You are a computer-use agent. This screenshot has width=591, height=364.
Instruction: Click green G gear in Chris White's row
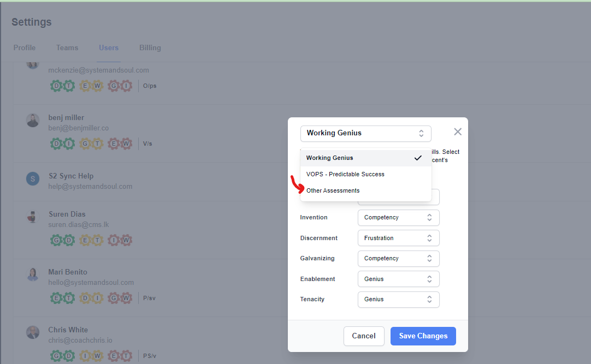[x=57, y=356]
